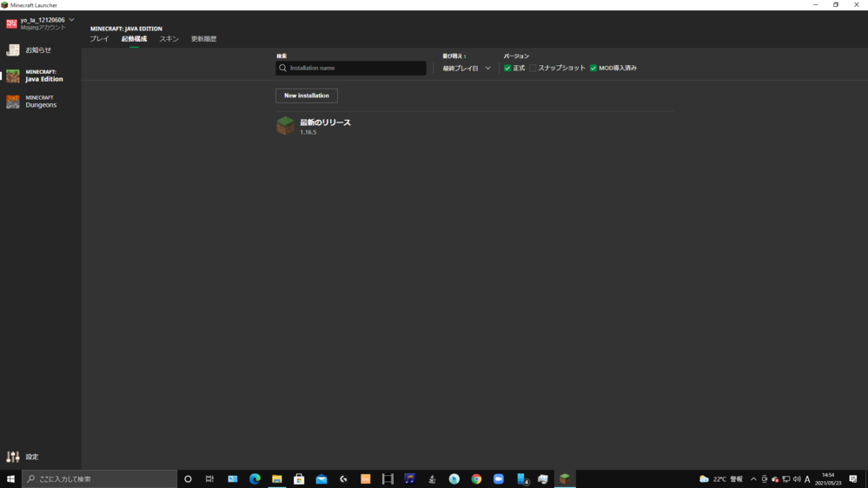Open the notification center icon
This screenshot has height=488, width=868.
(x=853, y=479)
